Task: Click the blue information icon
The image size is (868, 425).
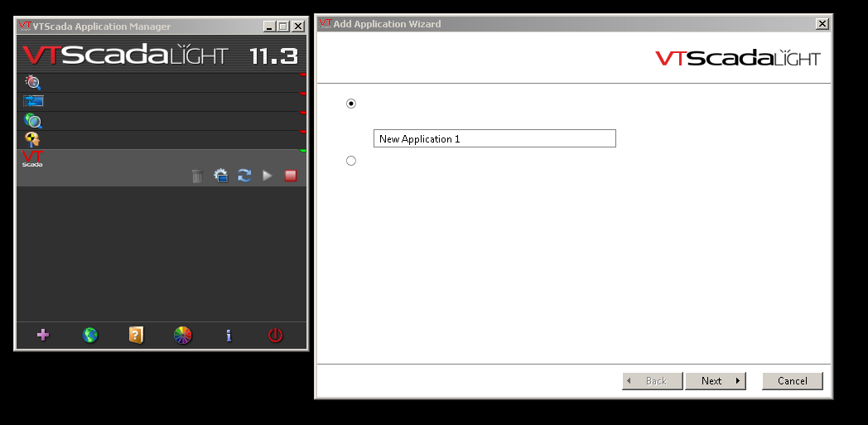Action: pyautogui.click(x=229, y=335)
